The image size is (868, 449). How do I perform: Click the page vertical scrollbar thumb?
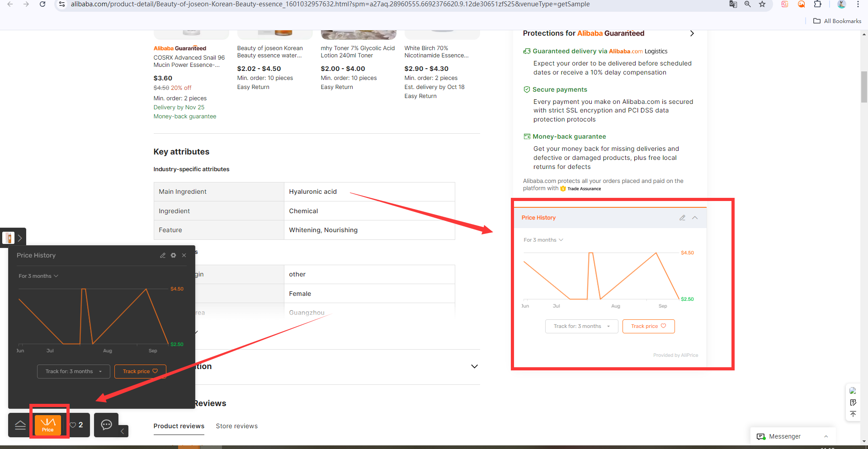(x=864, y=87)
